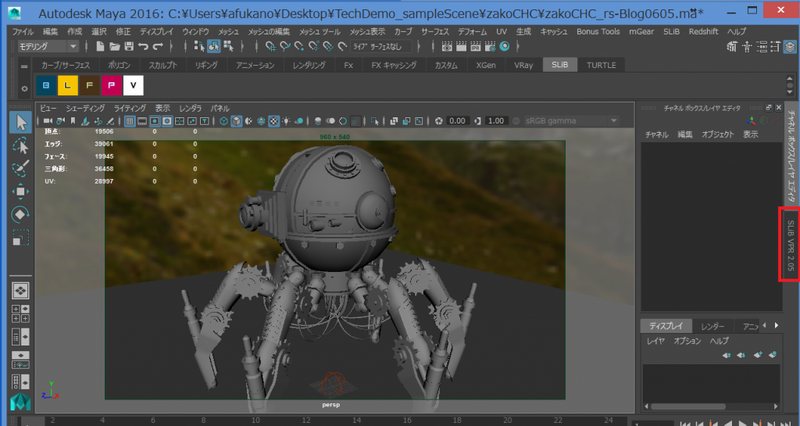Toggle viewport resolution gate icon
Viewport: 800px width, 426px height.
[x=155, y=121]
